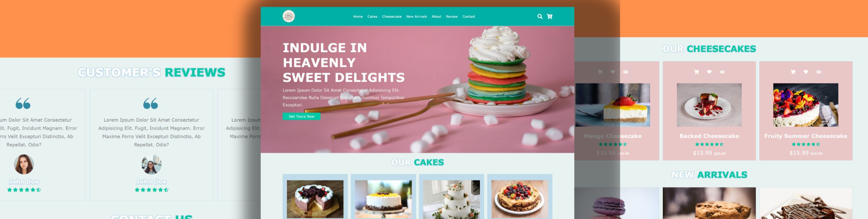This screenshot has height=219, width=868.
Task: Click the Get Yours Now button
Action: (301, 116)
